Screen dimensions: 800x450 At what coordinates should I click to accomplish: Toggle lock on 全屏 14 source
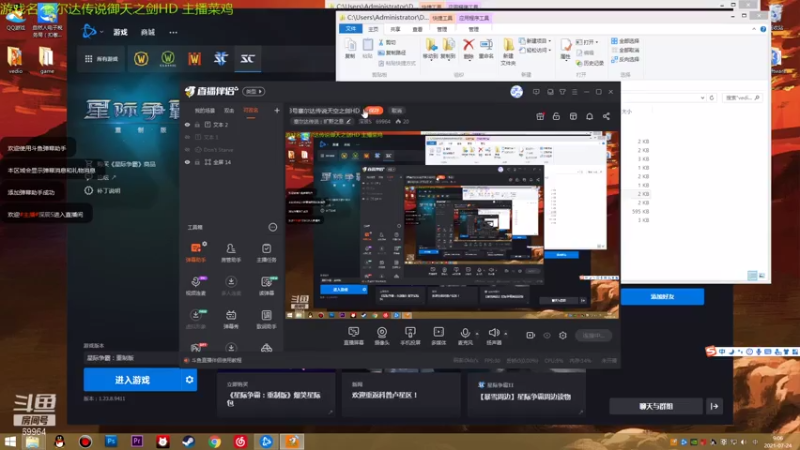[x=197, y=162]
